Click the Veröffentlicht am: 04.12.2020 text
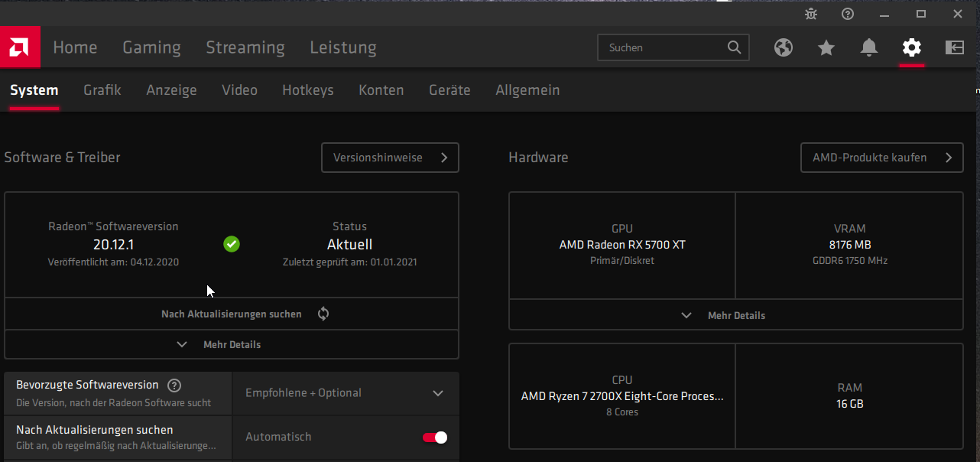The height and width of the screenshot is (462, 980). click(113, 262)
